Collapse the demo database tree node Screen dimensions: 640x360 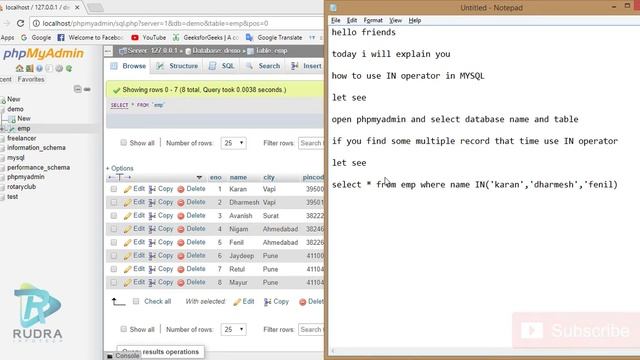pos(2,109)
